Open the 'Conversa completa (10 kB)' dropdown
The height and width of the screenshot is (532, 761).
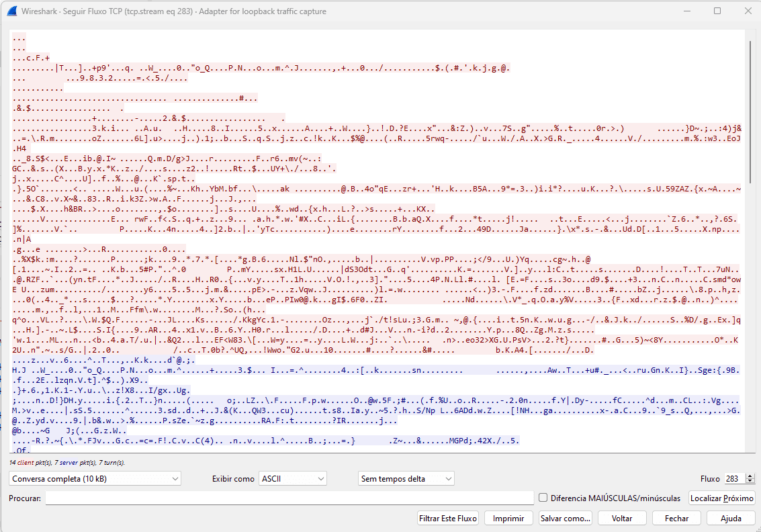pyautogui.click(x=95, y=479)
